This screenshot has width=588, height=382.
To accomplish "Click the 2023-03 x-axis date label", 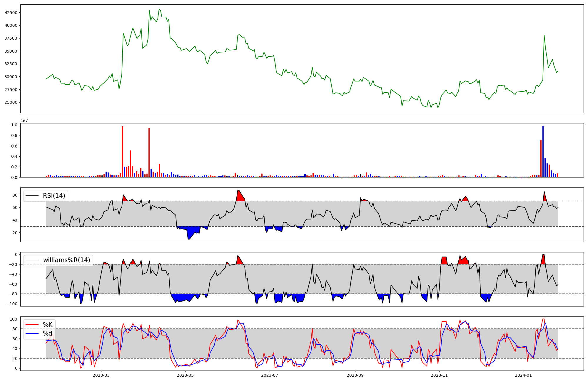I will (101, 375).
